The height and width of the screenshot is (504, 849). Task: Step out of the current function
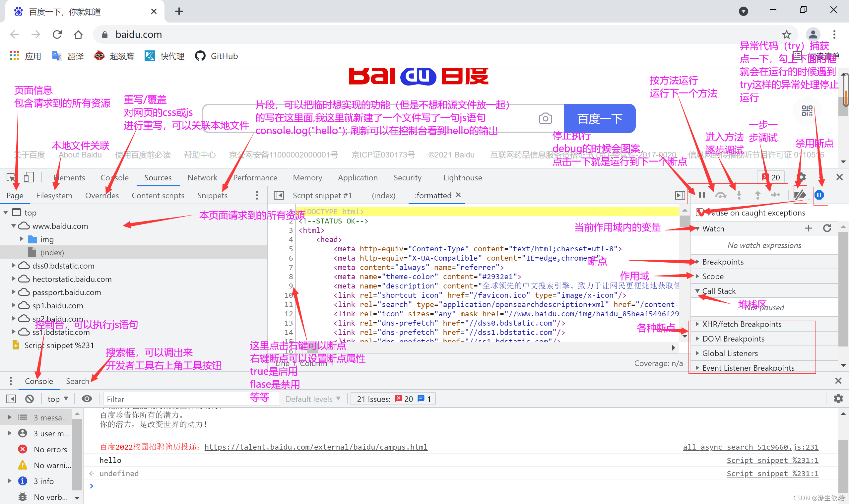click(757, 195)
